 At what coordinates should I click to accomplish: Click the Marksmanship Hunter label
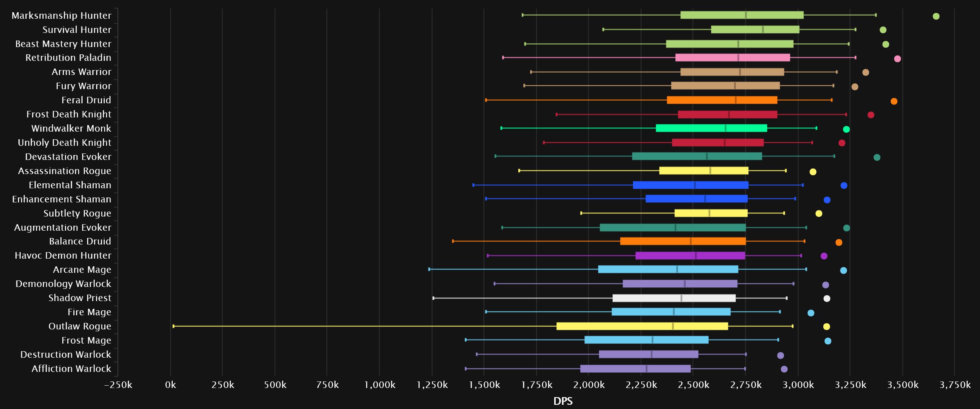click(62, 16)
